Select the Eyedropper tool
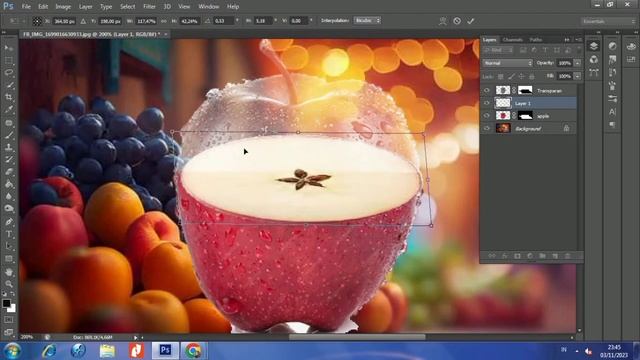Image resolution: width=640 pixels, height=360 pixels. 9,109
